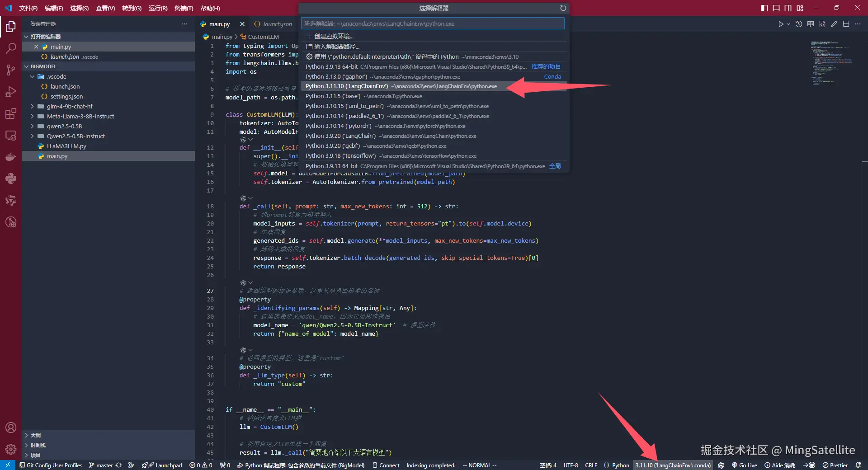Select Python 3.13.0 gaphor interpreter

click(x=434, y=76)
